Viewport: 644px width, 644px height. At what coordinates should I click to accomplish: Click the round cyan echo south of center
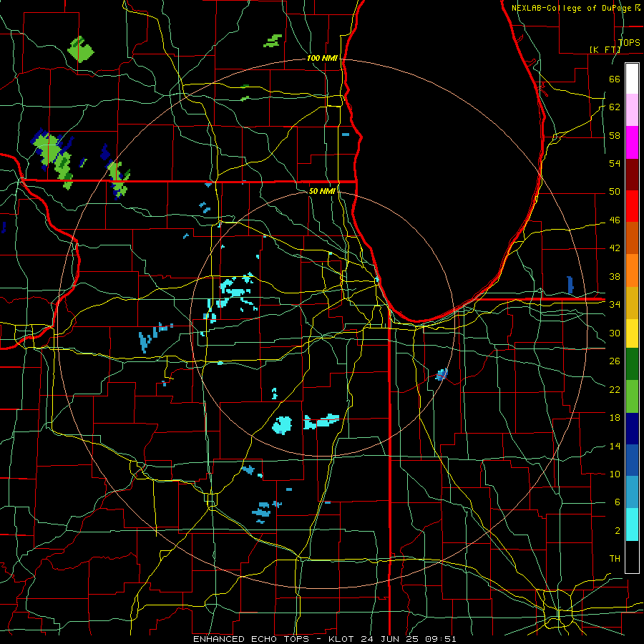tap(282, 425)
